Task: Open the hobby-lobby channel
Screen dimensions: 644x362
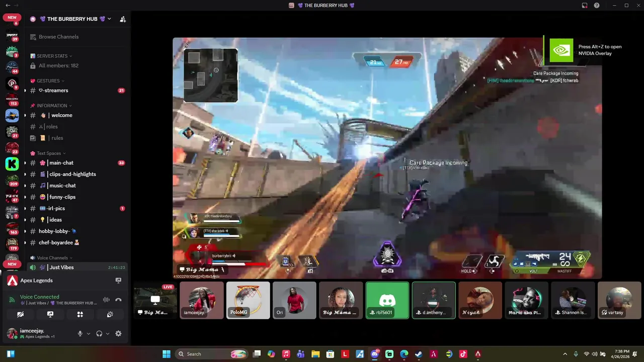Action: pos(77,231)
